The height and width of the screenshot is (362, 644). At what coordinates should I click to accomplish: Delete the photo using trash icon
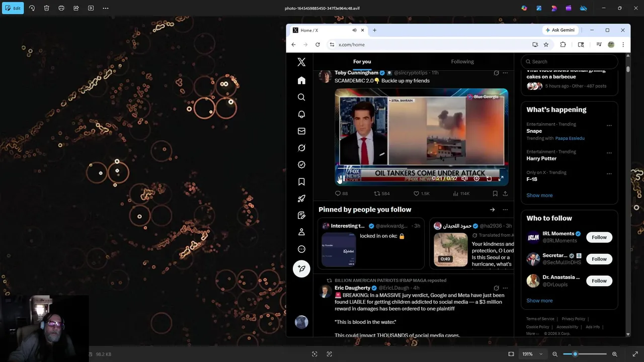click(x=46, y=8)
